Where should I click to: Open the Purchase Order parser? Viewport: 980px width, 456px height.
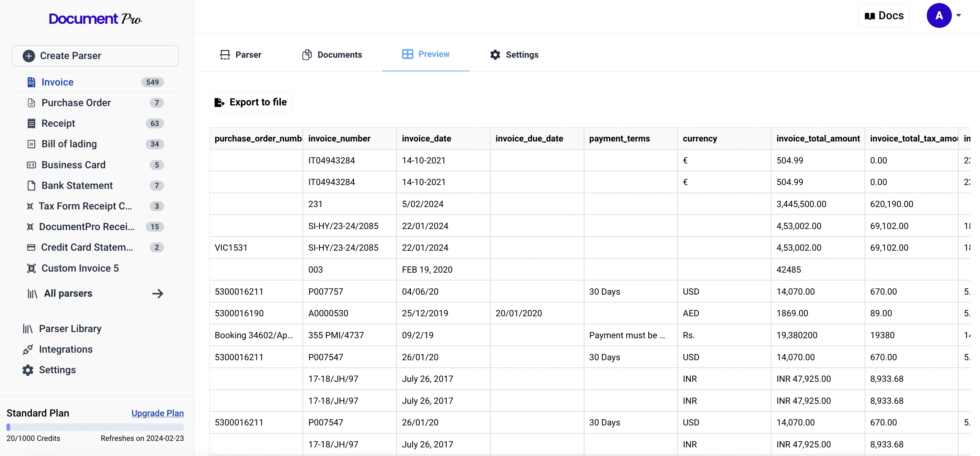point(95,103)
